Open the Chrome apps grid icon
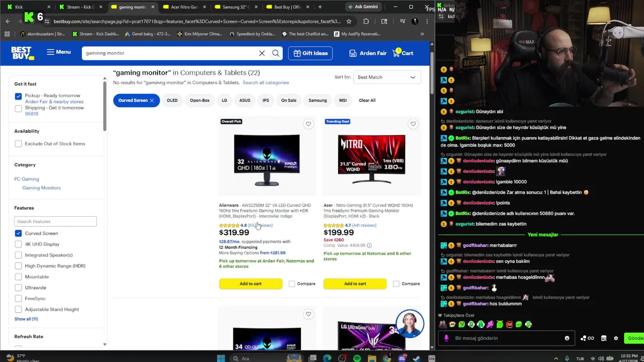This screenshot has height=362, width=644. click(x=7, y=34)
